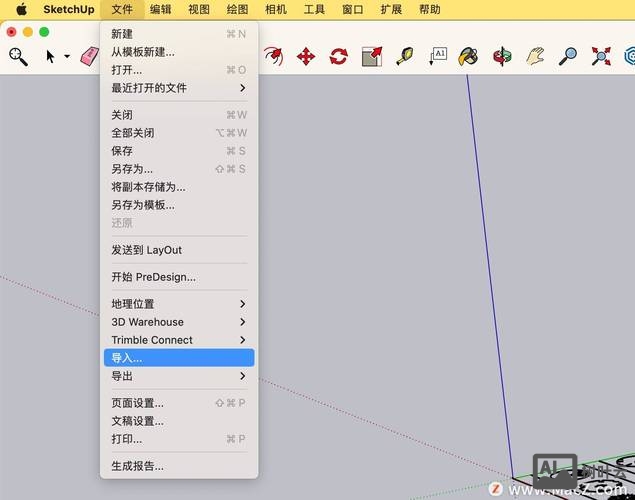Expand 导出 submenu
The width and height of the screenshot is (635, 500).
tap(179, 376)
